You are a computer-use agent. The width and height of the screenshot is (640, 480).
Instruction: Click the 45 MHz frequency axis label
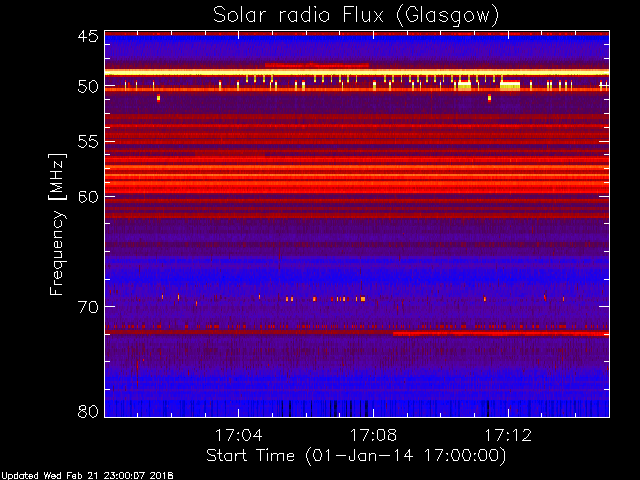(88, 37)
